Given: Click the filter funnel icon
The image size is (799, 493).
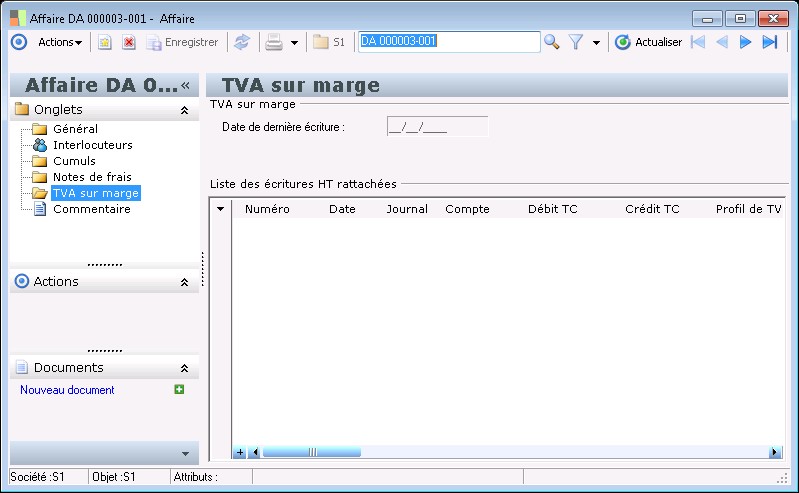Looking at the screenshot, I should coord(576,42).
